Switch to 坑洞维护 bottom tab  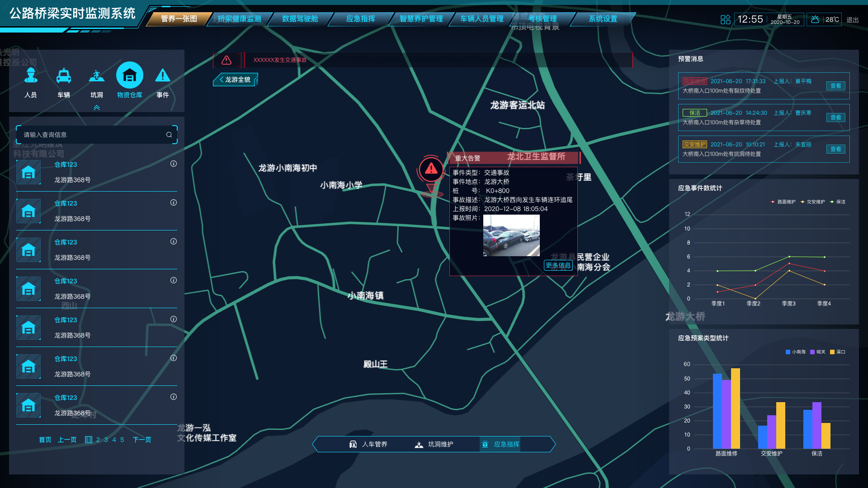(x=434, y=444)
